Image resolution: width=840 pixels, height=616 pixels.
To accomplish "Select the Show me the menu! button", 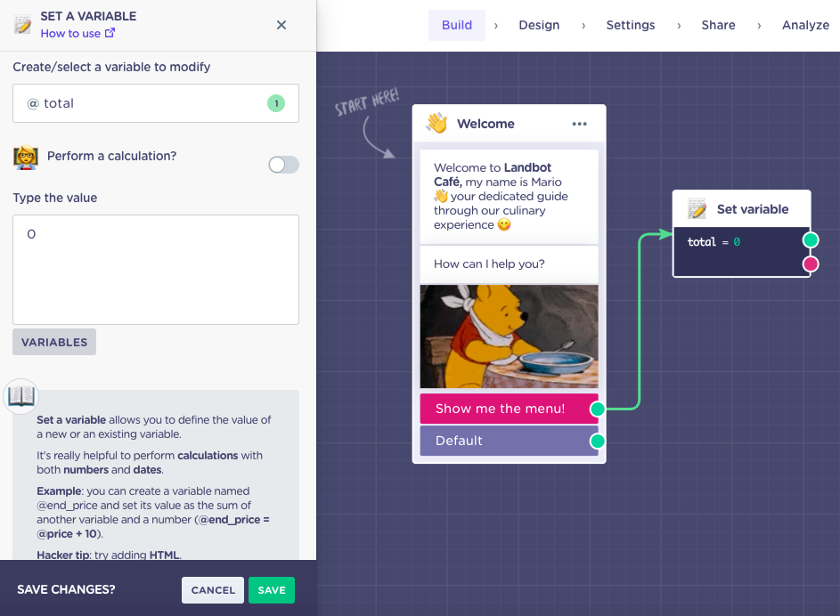I will coord(509,409).
